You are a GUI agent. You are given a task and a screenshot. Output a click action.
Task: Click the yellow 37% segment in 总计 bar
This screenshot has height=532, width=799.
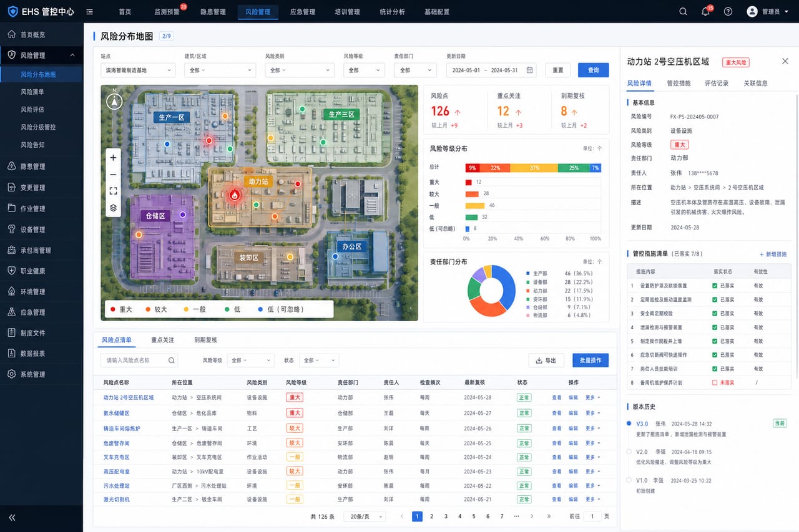(534, 168)
